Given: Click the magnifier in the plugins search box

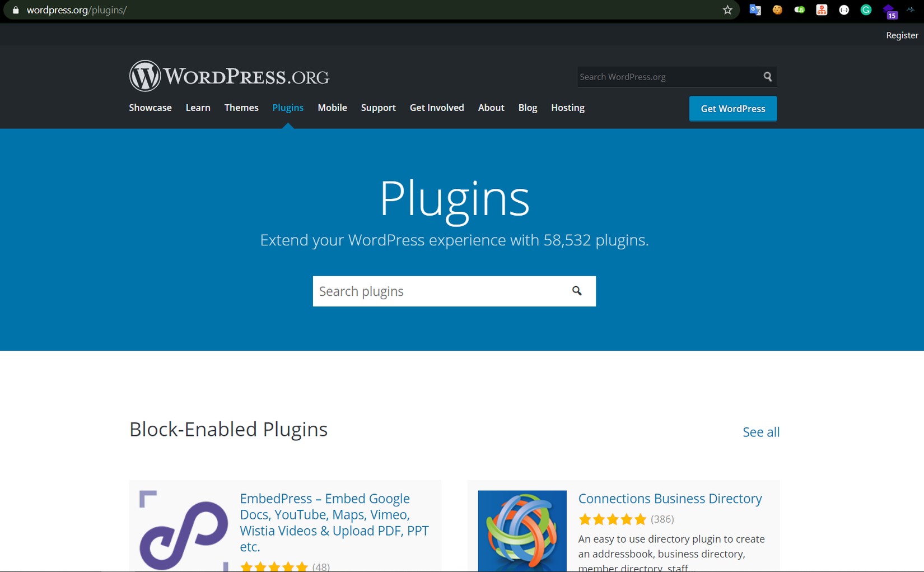Looking at the screenshot, I should pos(577,291).
